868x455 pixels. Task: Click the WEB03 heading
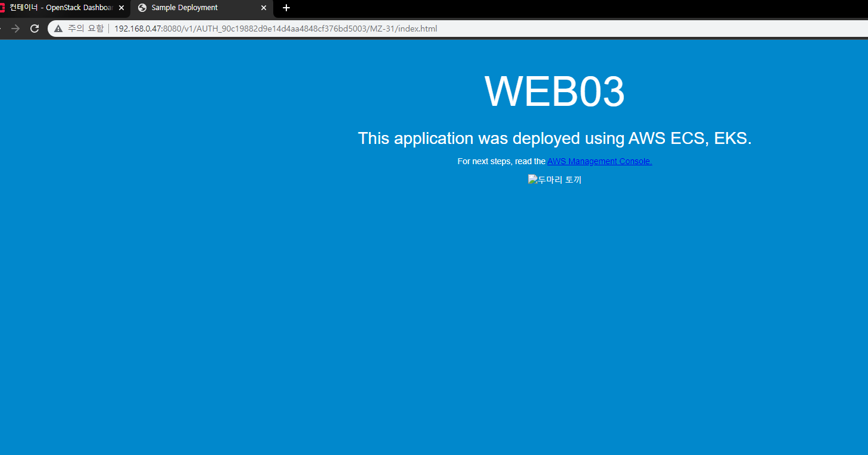(555, 92)
